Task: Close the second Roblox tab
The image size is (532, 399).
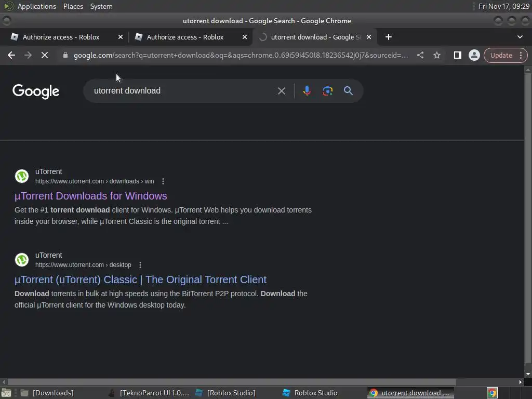Action: point(245,37)
